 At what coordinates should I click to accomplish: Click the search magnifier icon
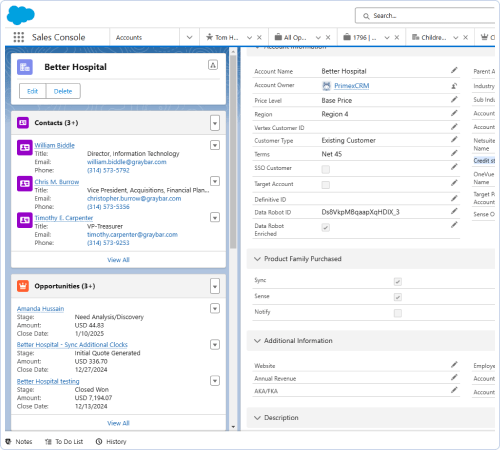(366, 16)
